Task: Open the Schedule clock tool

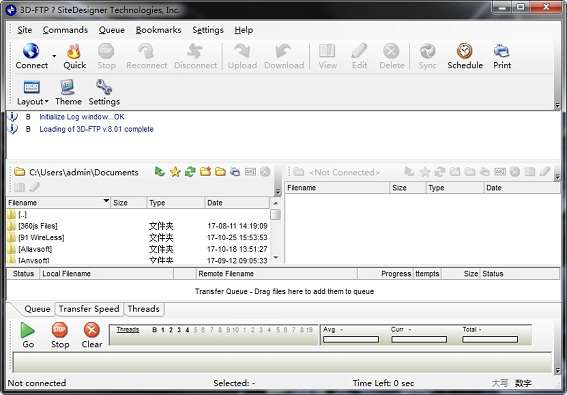Action: [x=465, y=51]
